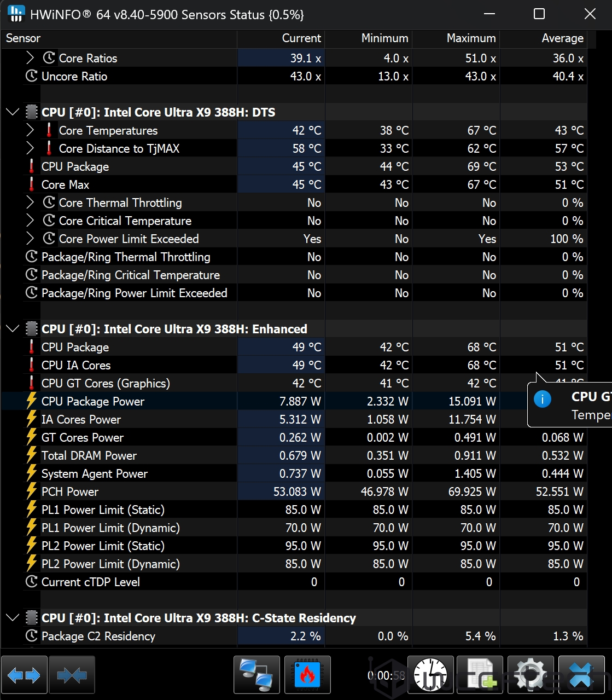612x700 pixels.
Task: Select the PCH Power row
Action: click(x=70, y=491)
